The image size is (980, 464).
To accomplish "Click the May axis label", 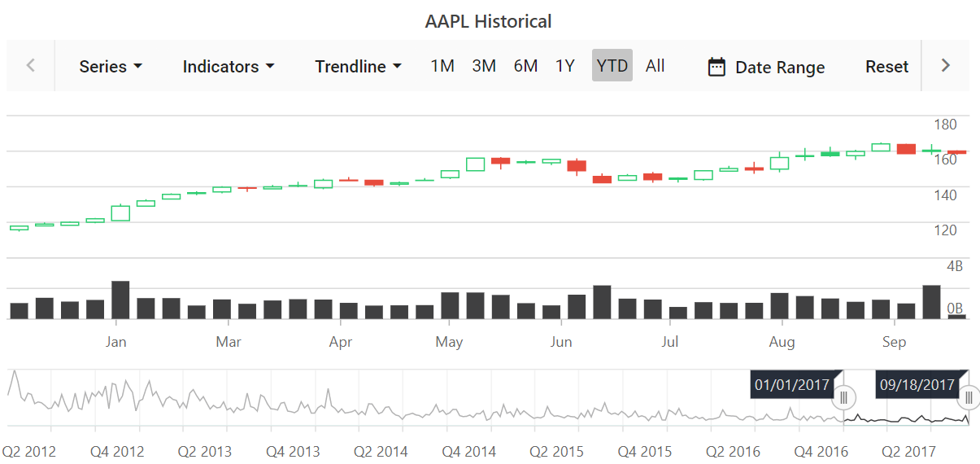I will pyautogui.click(x=449, y=342).
